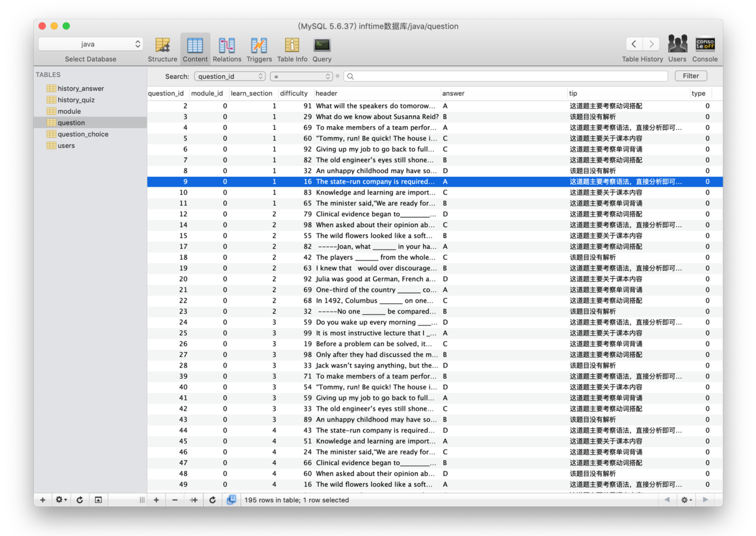
Task: Open the question_id search field dropdown
Action: (230, 76)
